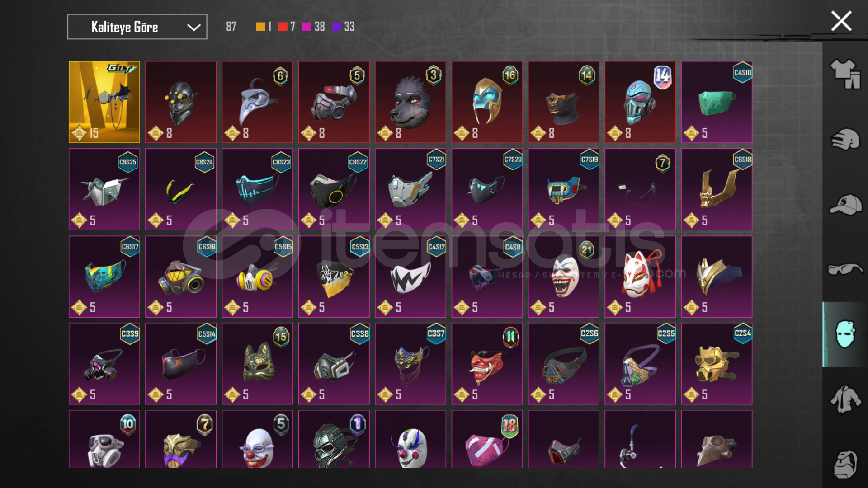Open the cap hats category
The width and height of the screenshot is (868, 488).
coord(845,205)
